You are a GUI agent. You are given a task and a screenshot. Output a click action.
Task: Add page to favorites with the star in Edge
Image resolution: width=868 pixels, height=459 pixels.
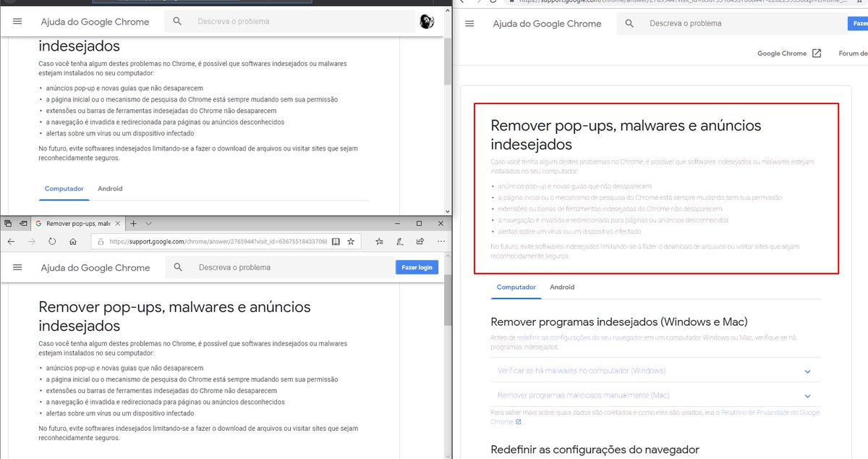(x=351, y=241)
